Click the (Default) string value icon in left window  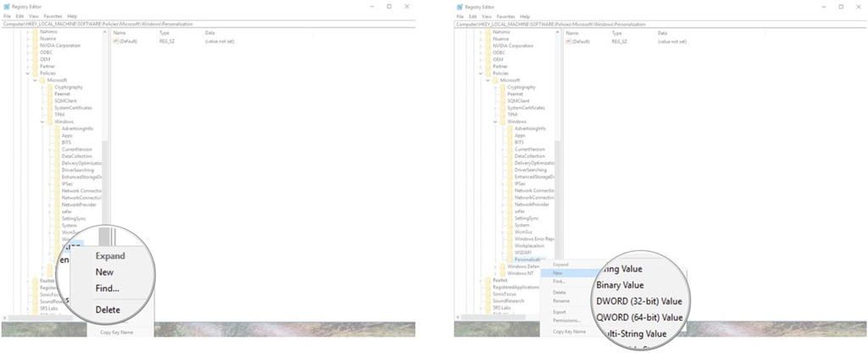pyautogui.click(x=115, y=42)
